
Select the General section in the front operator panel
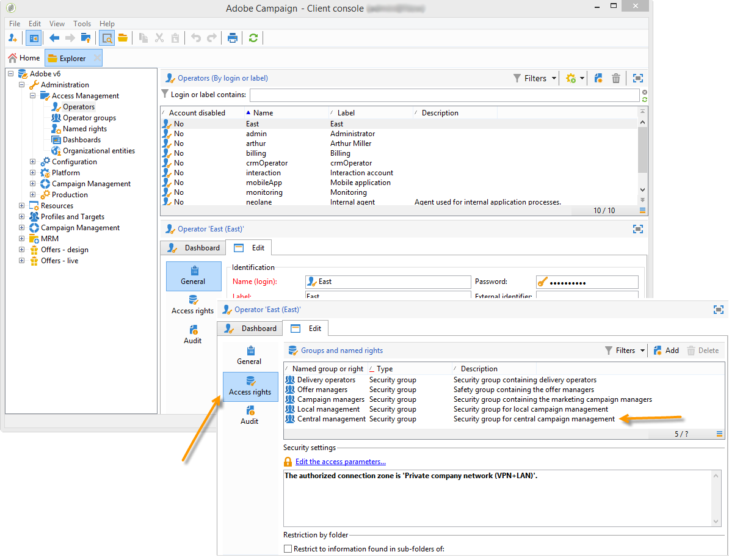tap(249, 355)
